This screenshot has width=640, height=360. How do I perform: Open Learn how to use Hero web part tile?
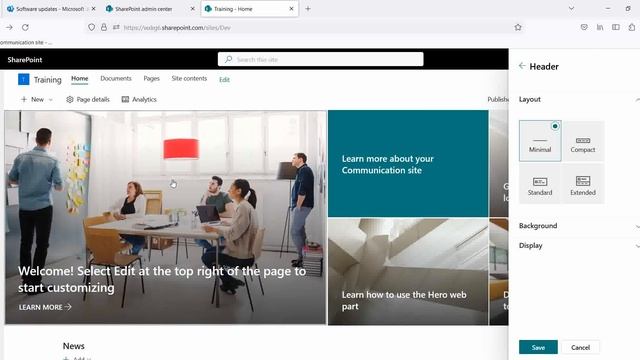coord(408,271)
